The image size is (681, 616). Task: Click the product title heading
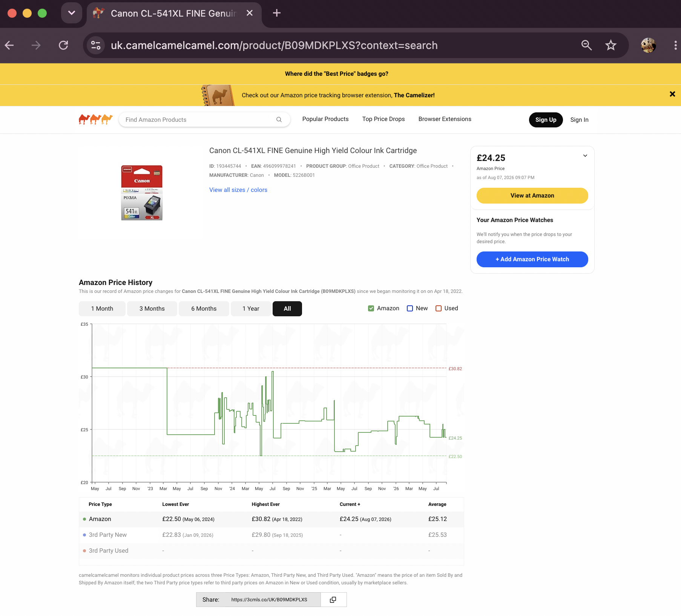click(x=313, y=150)
